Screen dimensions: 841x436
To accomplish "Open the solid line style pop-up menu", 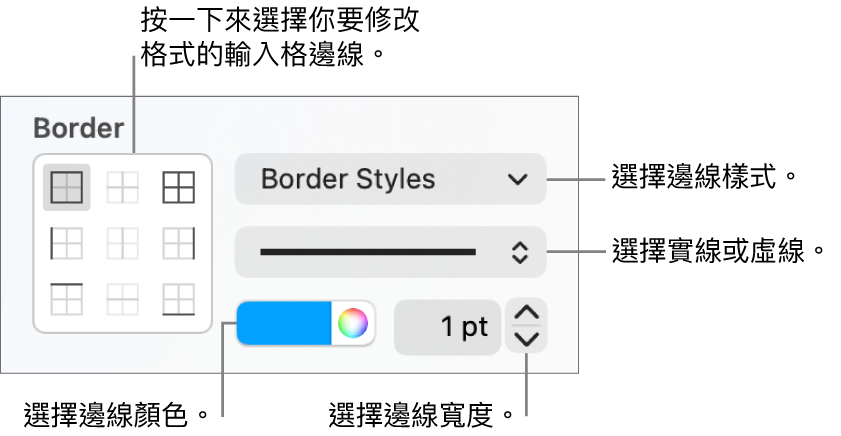I will 390,252.
